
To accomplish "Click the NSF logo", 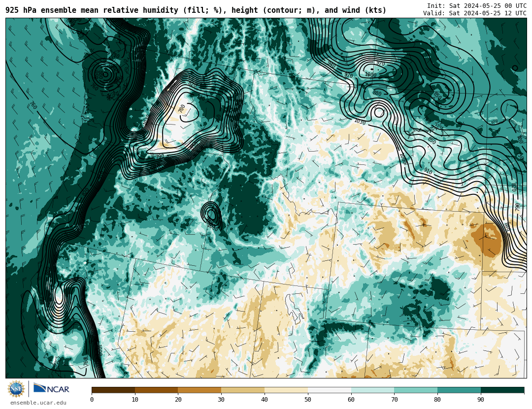I will click(16, 389).
